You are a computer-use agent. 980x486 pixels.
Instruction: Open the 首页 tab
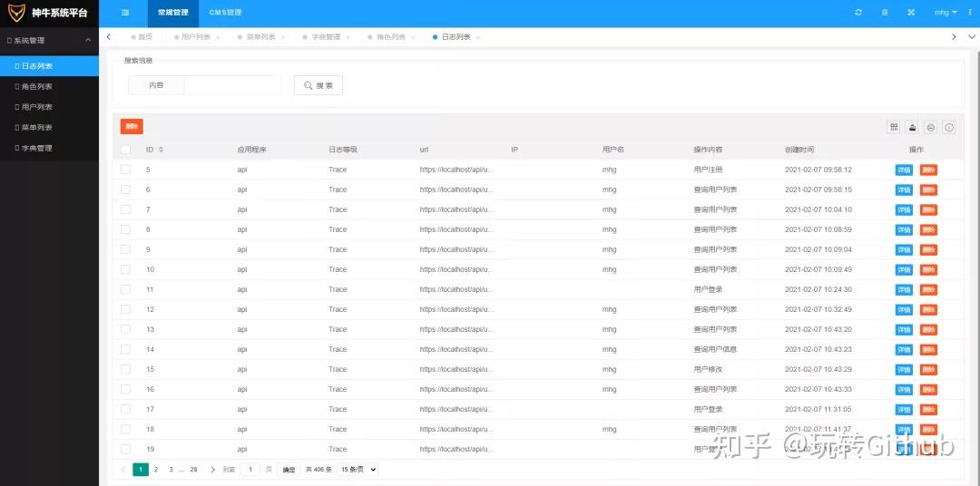[x=142, y=37]
